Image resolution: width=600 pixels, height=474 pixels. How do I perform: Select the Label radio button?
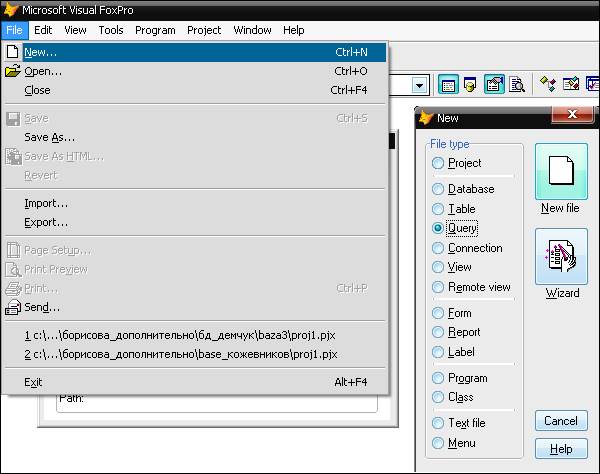click(438, 352)
